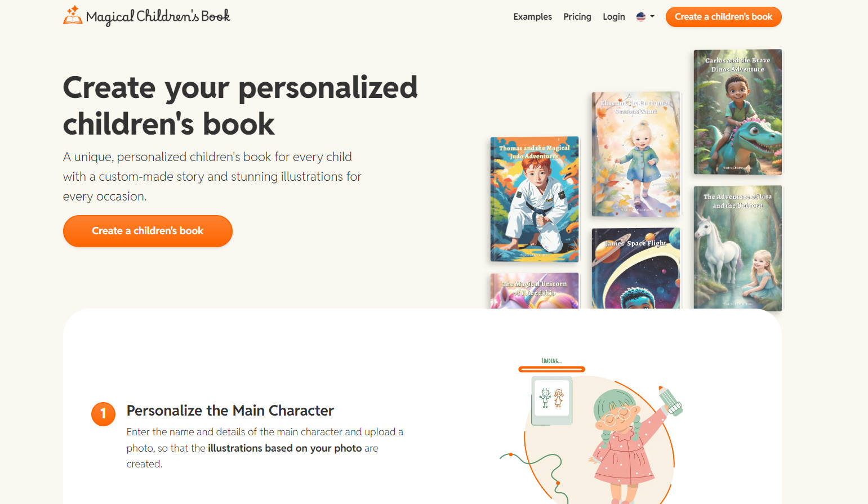Click The Adventure of Lisa and the Unicorn cover
This screenshot has height=504, width=868.
pyautogui.click(x=737, y=248)
